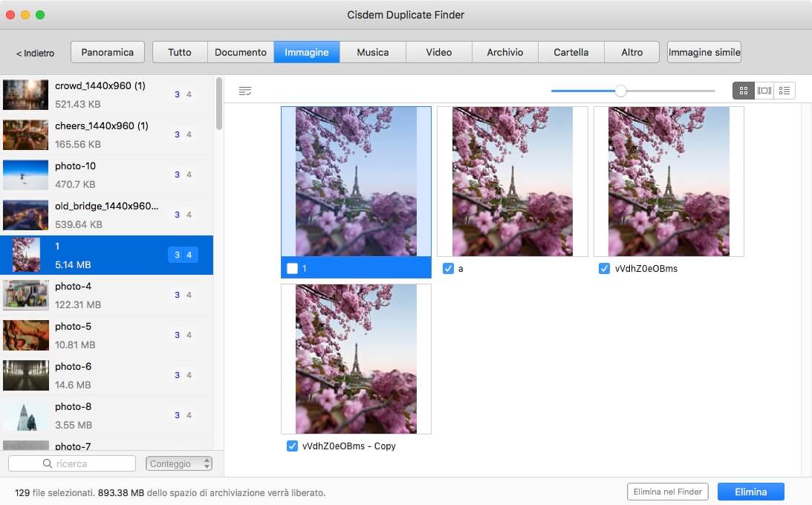The width and height of the screenshot is (812, 505).
Task: Click the search magnifier icon
Action: pos(48,464)
